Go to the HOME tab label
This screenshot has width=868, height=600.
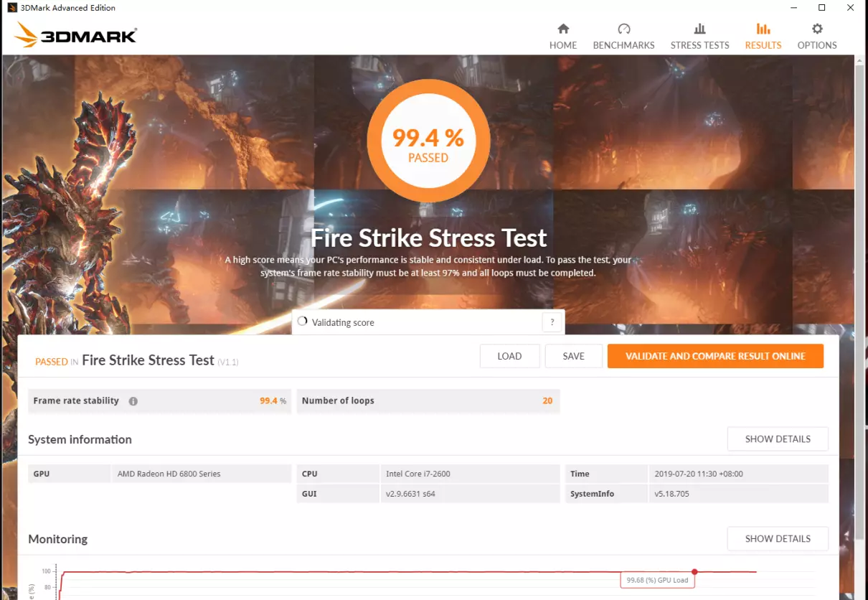click(563, 44)
